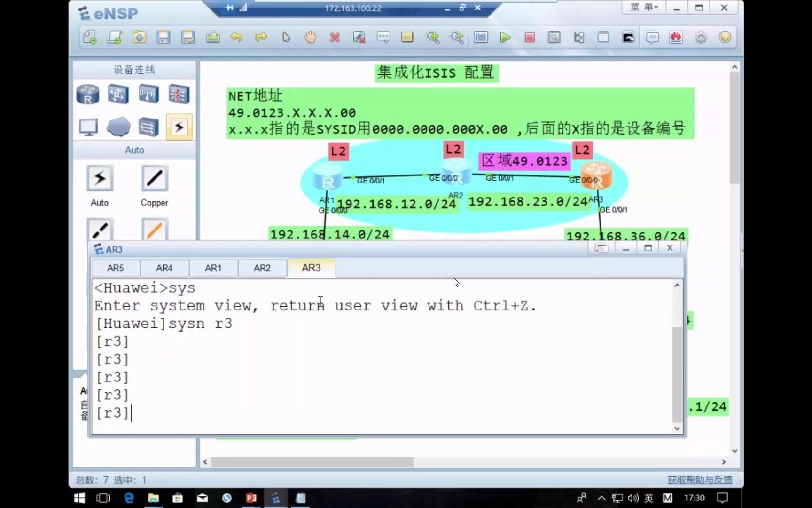Select the yellow rectangle palette tool

(x=407, y=37)
